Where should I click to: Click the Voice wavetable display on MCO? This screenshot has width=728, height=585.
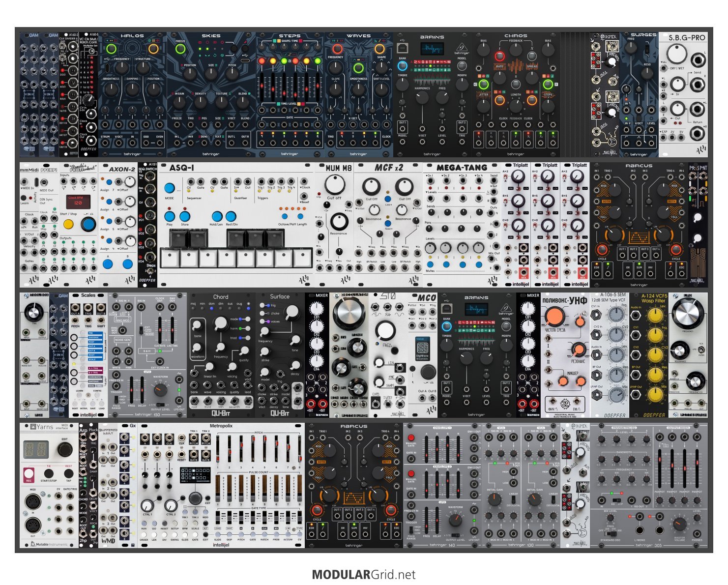click(x=422, y=348)
